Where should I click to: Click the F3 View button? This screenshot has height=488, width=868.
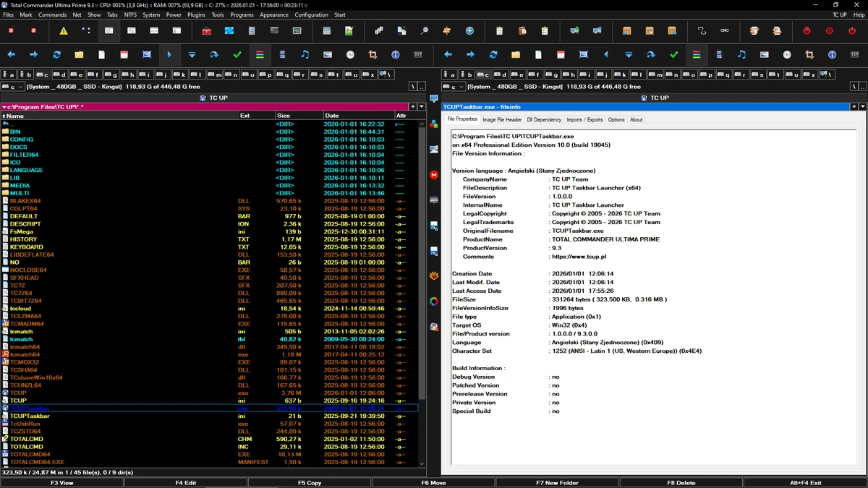coord(61,482)
